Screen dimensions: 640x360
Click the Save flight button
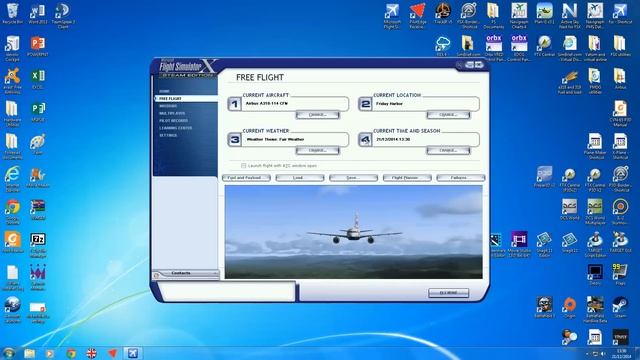pos(353,178)
